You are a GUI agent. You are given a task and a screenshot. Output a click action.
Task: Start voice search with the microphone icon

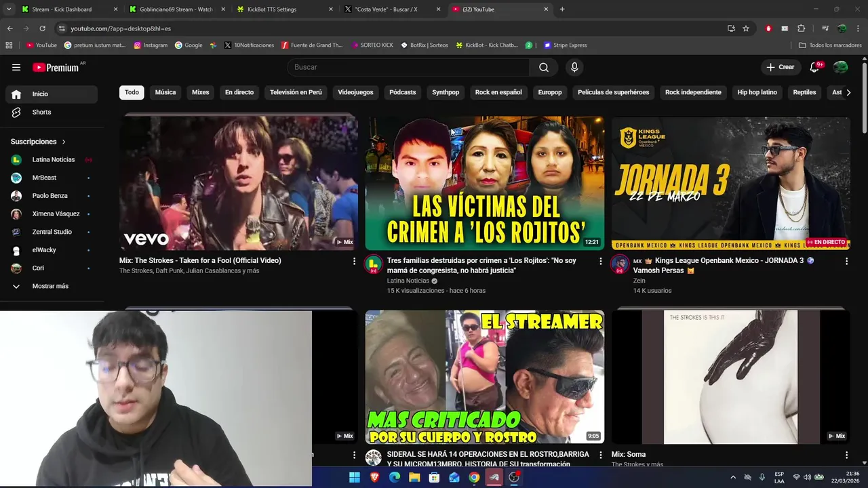point(574,67)
